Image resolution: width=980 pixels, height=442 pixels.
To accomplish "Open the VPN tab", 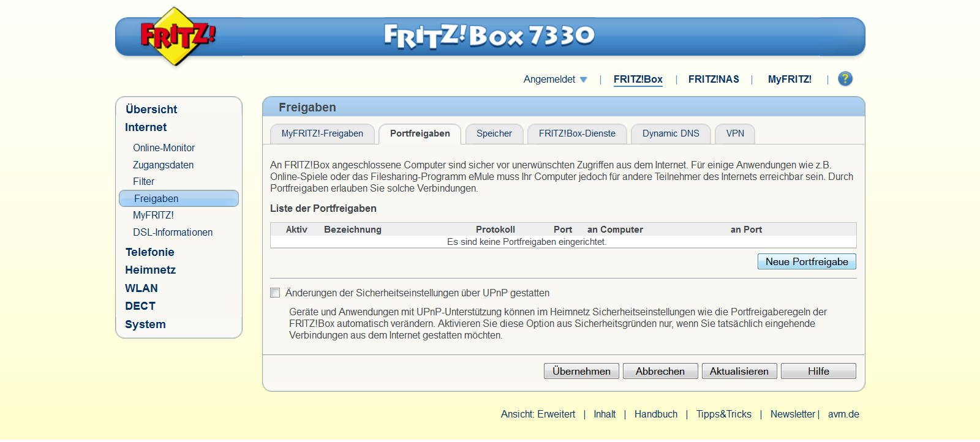I will coord(734,133).
